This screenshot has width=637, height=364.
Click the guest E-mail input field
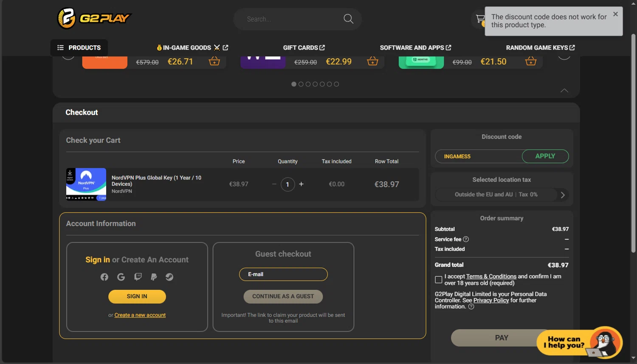point(283,274)
